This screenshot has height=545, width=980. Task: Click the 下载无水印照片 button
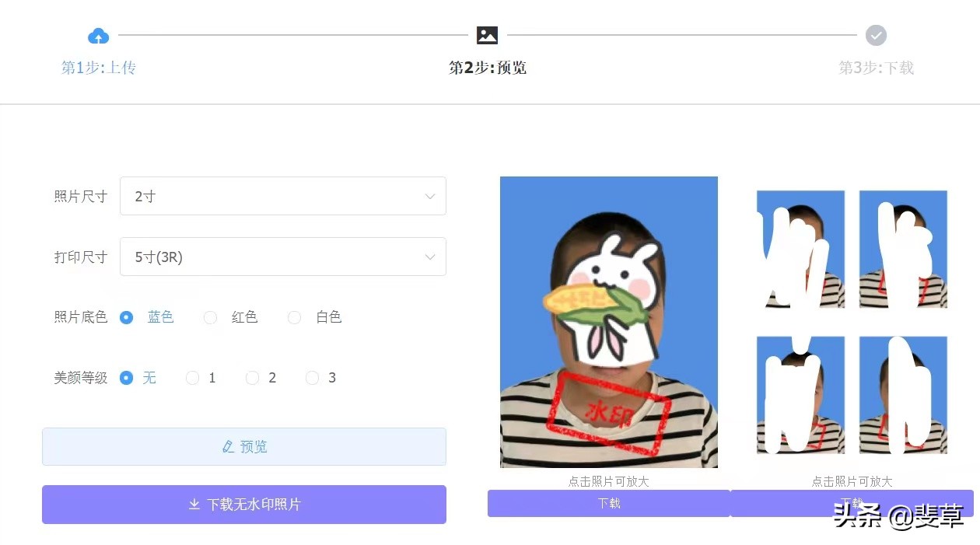tap(244, 505)
